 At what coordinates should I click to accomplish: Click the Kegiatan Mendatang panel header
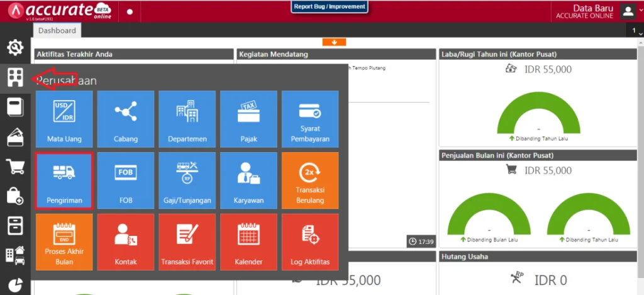(336, 54)
